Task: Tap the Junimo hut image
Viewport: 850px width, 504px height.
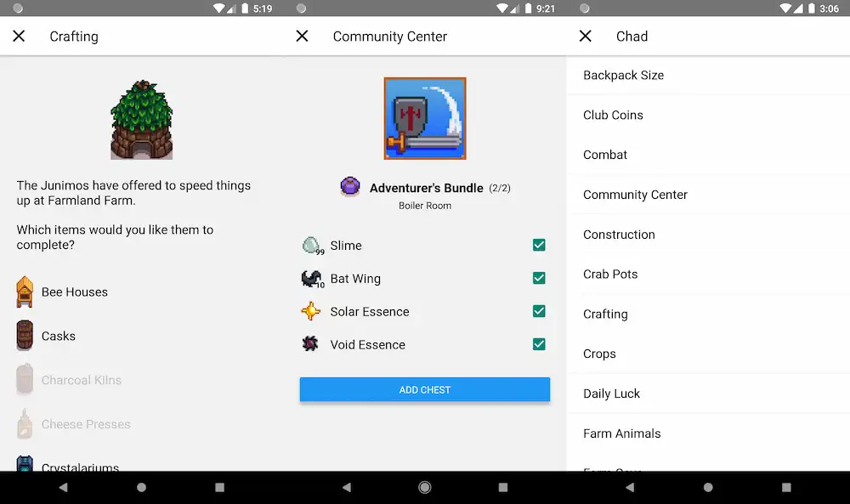Action: pyautogui.click(x=141, y=120)
